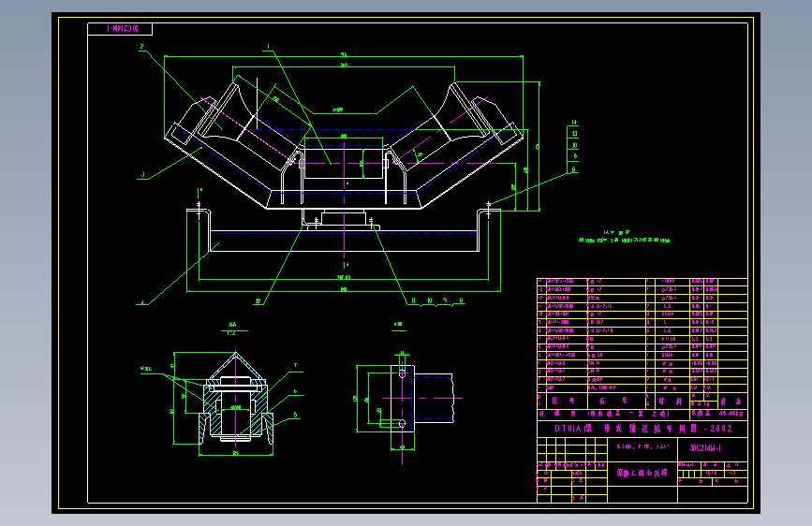This screenshot has width=812, height=526.
Task: Click part balloon 12 below the frame
Action: (x=258, y=300)
